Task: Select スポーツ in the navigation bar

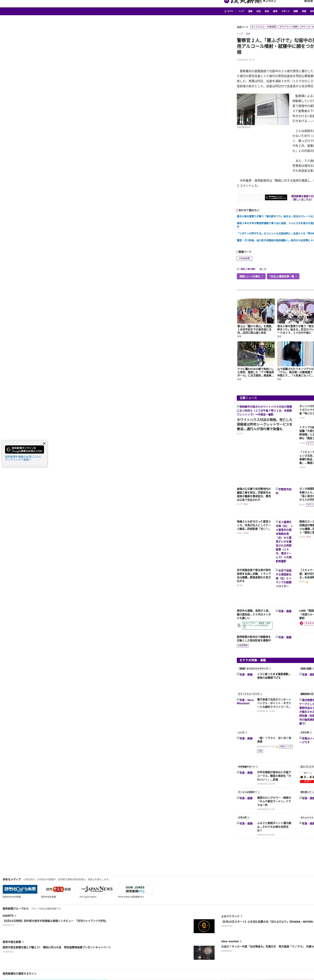Action: (285, 11)
